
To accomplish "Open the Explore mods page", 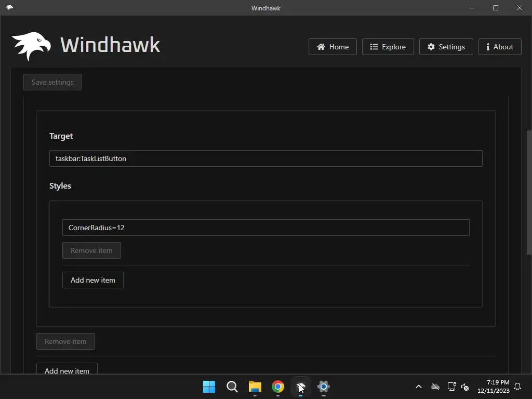I will (388, 47).
